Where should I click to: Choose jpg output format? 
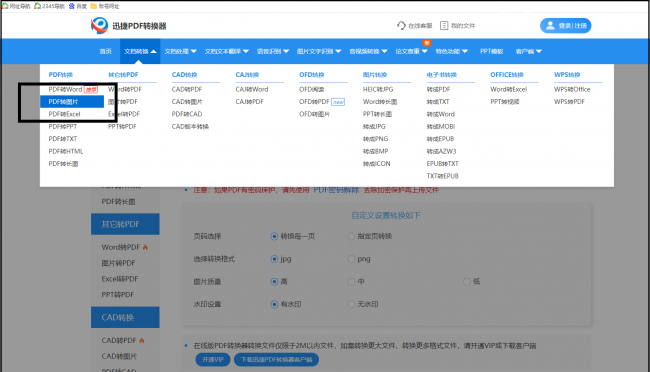pos(274,259)
